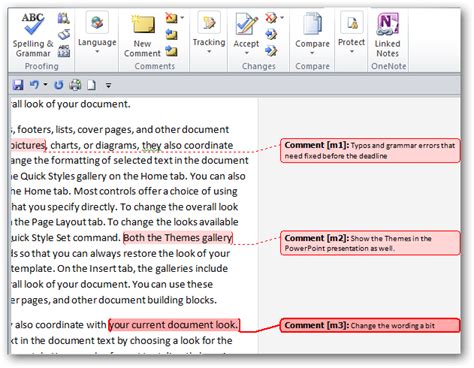474x368 pixels.
Task: Click highlighted text "your current document look."
Action: click(x=174, y=325)
